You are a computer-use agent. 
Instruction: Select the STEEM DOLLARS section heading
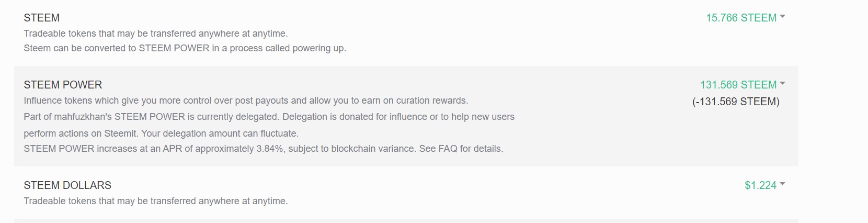point(67,185)
